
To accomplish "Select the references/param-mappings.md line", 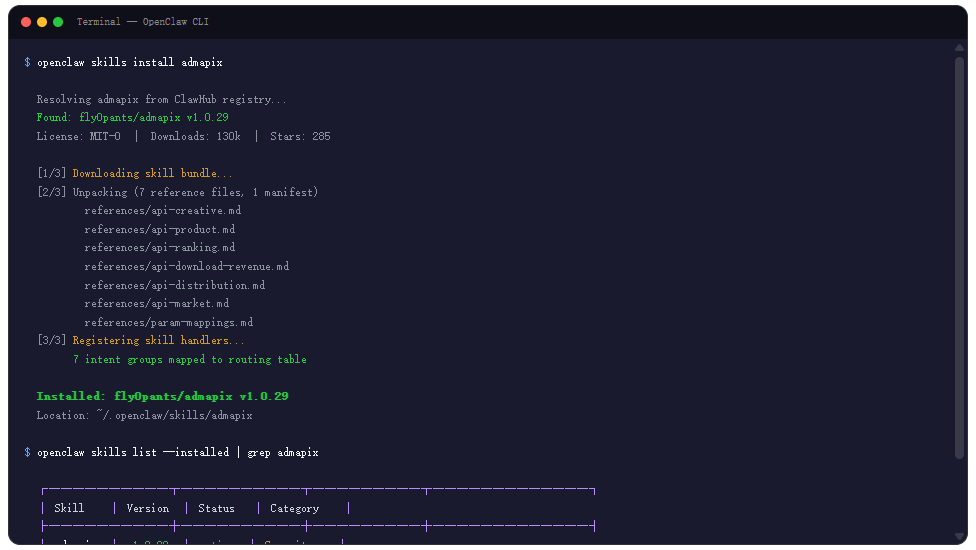I will click(169, 322).
